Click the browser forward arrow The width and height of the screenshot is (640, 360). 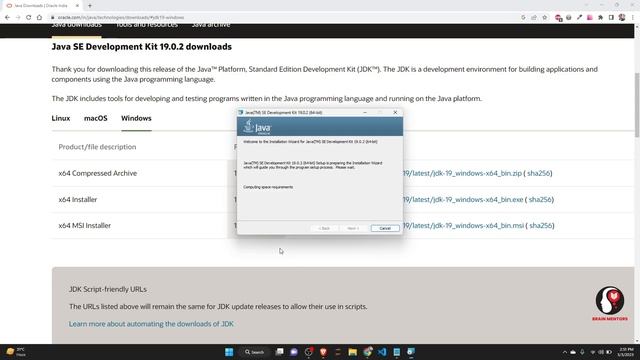tap(18, 18)
